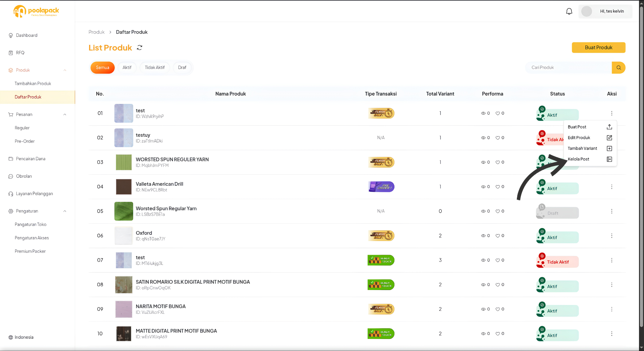Click the poolapack logo
The height and width of the screenshot is (351, 644).
click(x=36, y=11)
